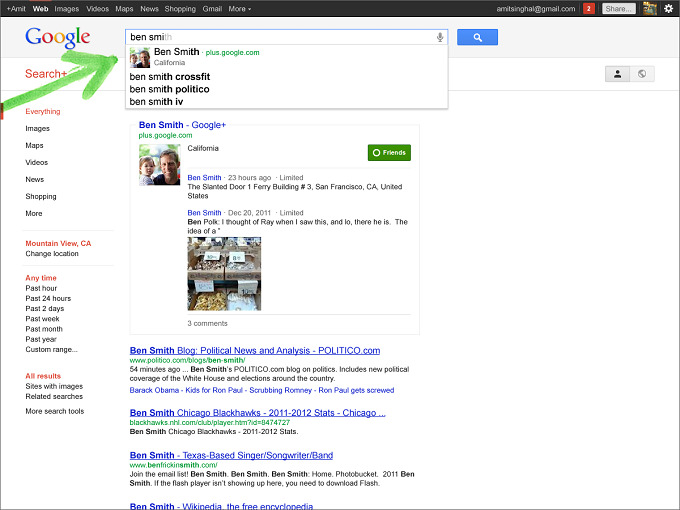This screenshot has height=510, width=680.
Task: Click Change location
Action: 52,254
